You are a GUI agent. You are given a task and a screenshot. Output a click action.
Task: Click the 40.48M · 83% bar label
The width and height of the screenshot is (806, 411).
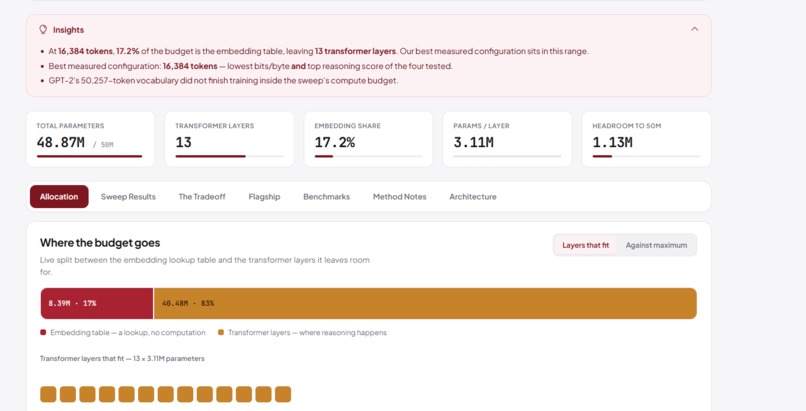pyautogui.click(x=188, y=304)
